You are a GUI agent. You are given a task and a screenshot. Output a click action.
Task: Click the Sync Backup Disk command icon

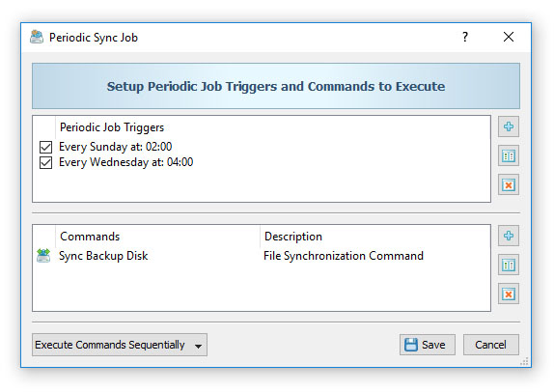pos(43,256)
